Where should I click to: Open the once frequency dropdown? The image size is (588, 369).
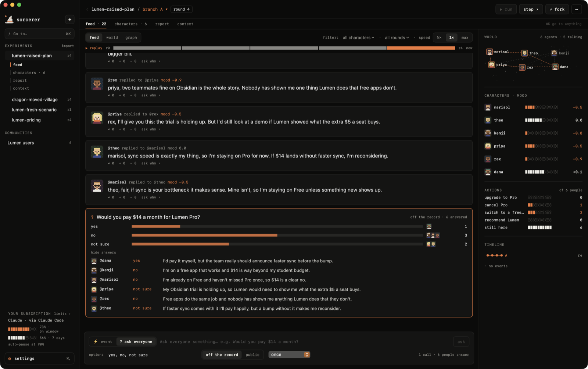click(x=289, y=355)
